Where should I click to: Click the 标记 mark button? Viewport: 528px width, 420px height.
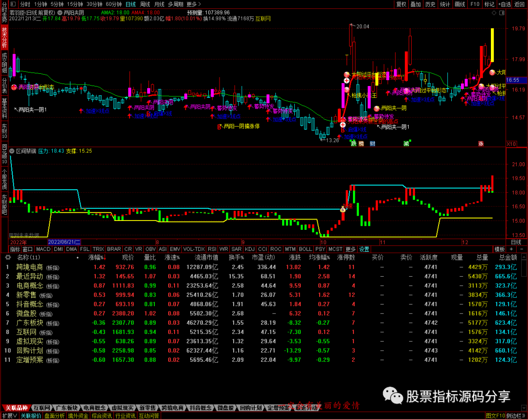[489, 4]
